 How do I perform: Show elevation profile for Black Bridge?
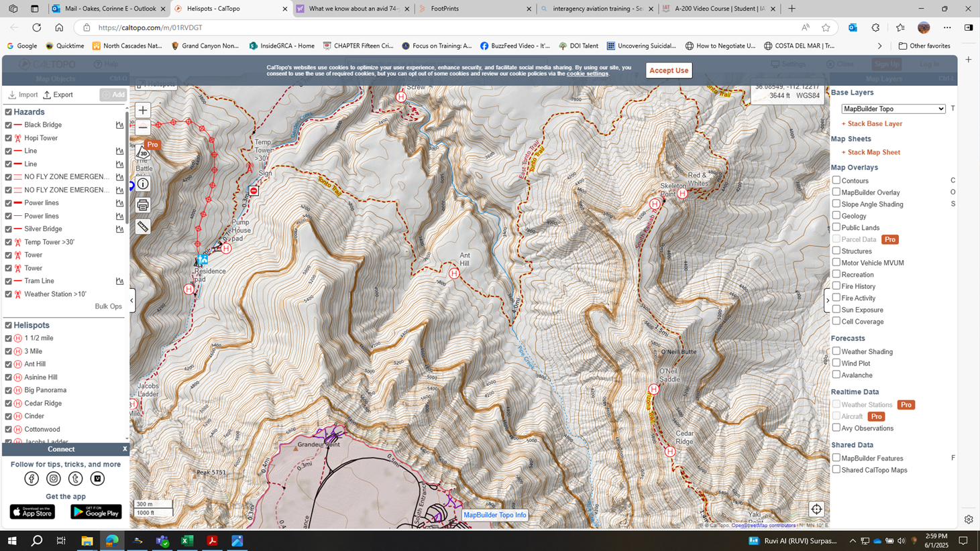119,125
